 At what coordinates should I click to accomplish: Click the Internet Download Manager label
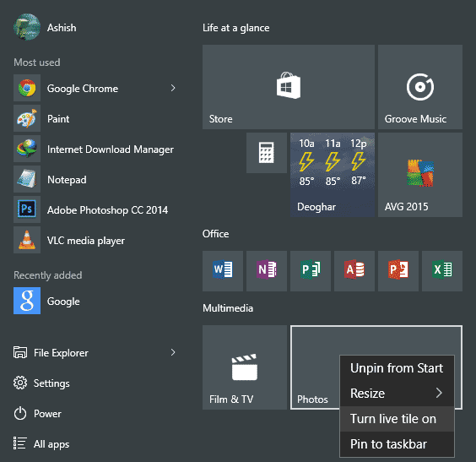(x=111, y=149)
